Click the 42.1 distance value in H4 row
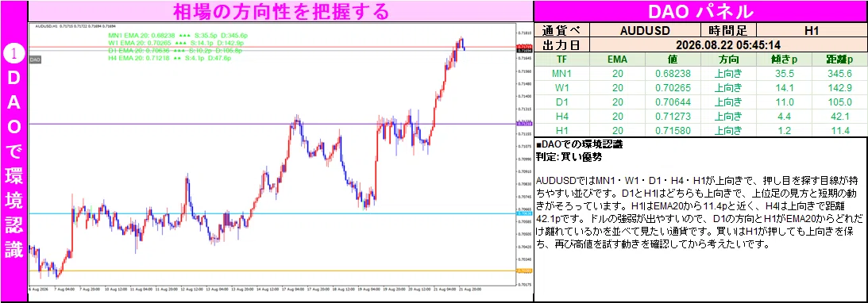Image resolution: width=868 pixels, height=303 pixels. point(839,116)
